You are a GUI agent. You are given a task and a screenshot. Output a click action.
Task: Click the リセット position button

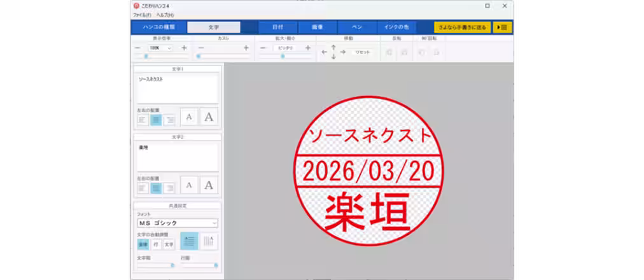[x=363, y=52]
